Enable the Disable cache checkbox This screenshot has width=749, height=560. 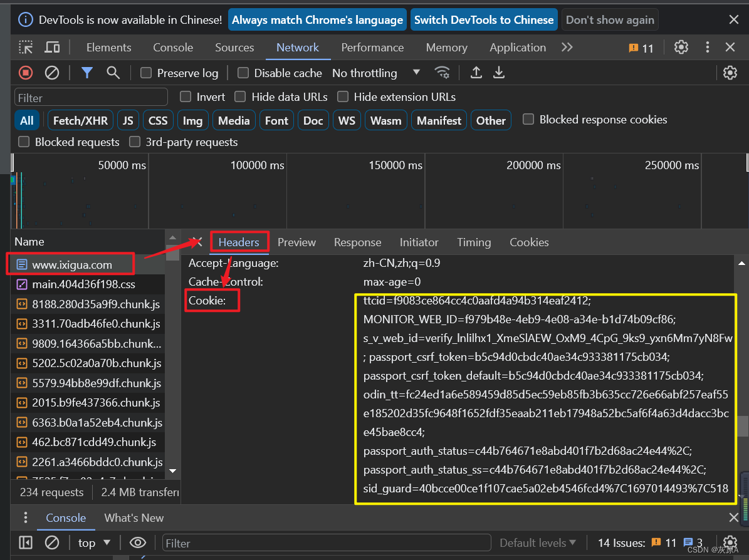[243, 73]
